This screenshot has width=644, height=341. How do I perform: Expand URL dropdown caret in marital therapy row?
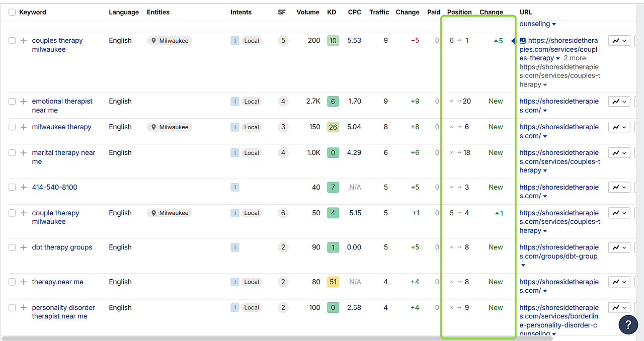coord(545,170)
